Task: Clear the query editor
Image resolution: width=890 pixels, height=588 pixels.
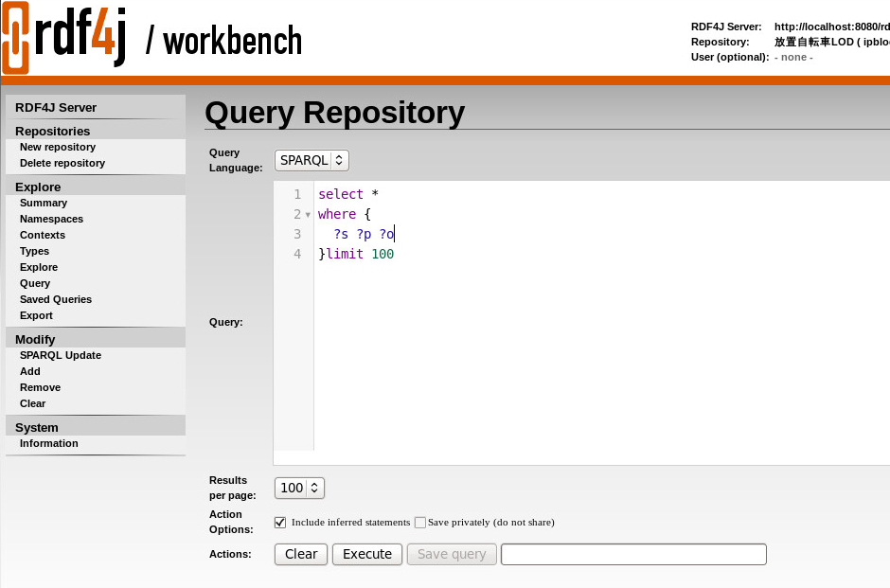Action: (300, 554)
